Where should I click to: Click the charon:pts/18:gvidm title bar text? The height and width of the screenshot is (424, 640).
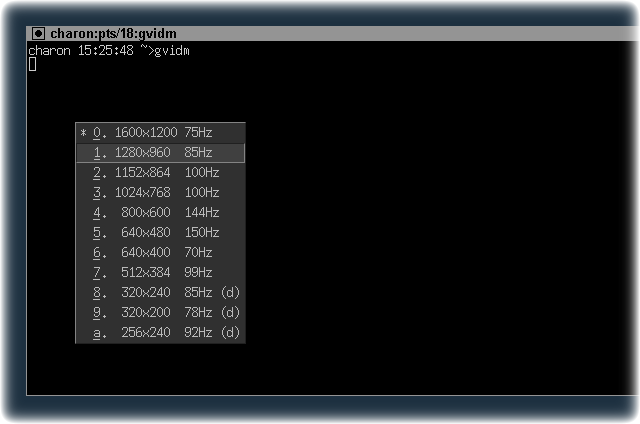point(113,33)
